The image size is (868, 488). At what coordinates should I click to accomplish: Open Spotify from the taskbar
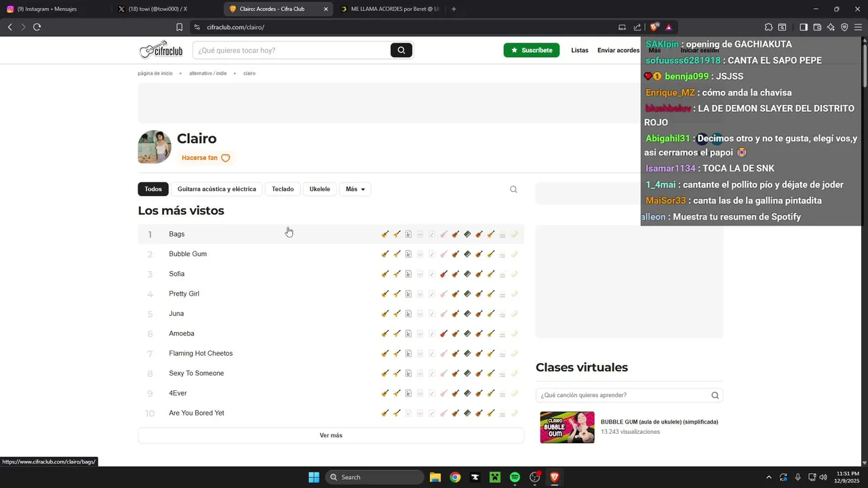pyautogui.click(x=515, y=477)
